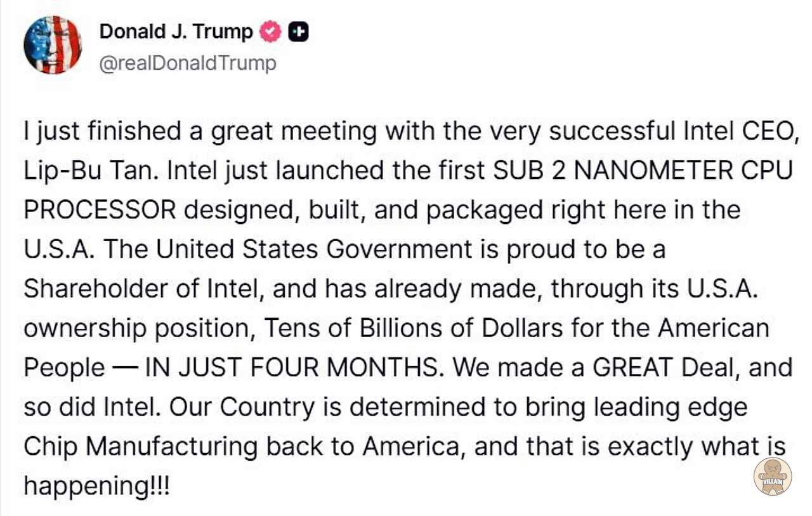Click the phrase "Chip Manufacturing"

coord(140,446)
